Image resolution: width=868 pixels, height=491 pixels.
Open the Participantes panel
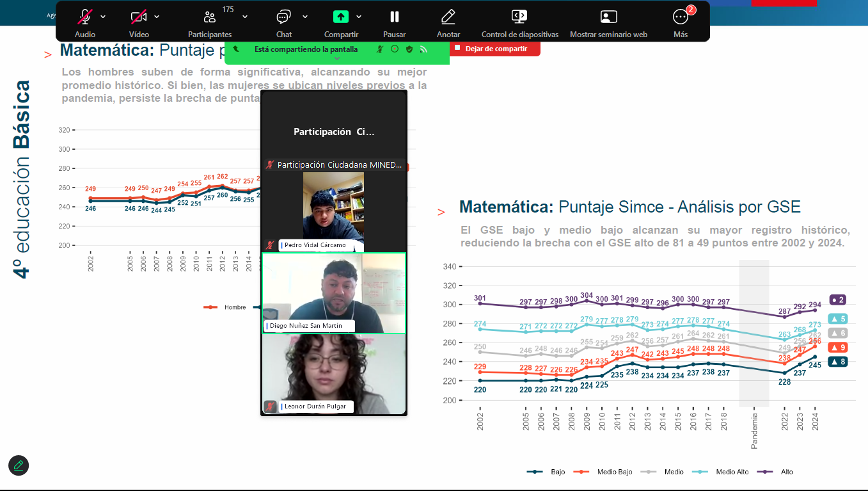click(210, 18)
